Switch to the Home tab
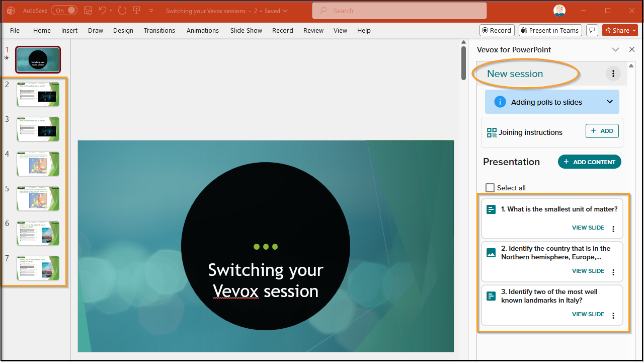The image size is (644, 362). 42,30
